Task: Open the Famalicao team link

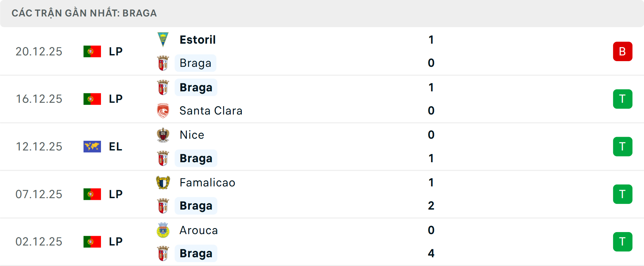Action: coord(207,183)
